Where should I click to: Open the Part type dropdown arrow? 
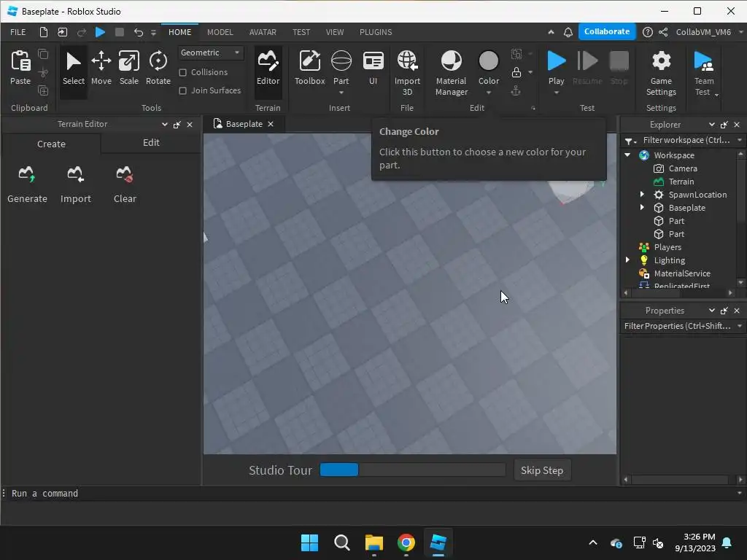[x=341, y=93]
